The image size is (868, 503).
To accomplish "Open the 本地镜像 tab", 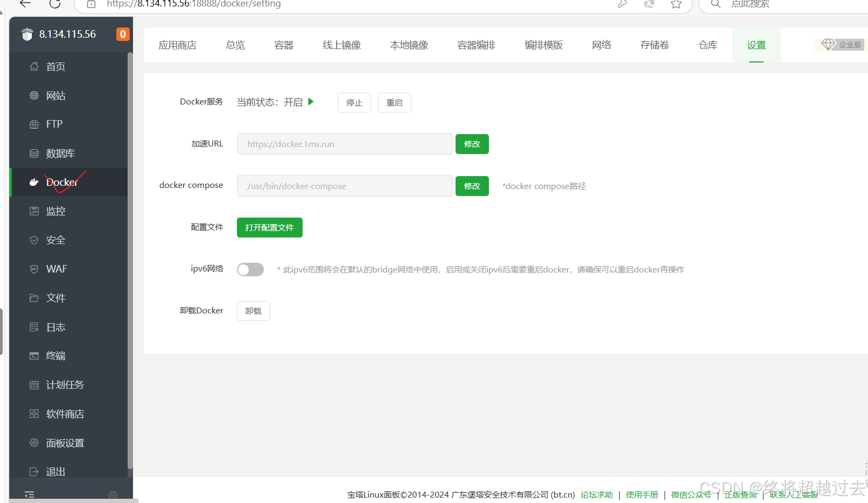I will tap(409, 45).
